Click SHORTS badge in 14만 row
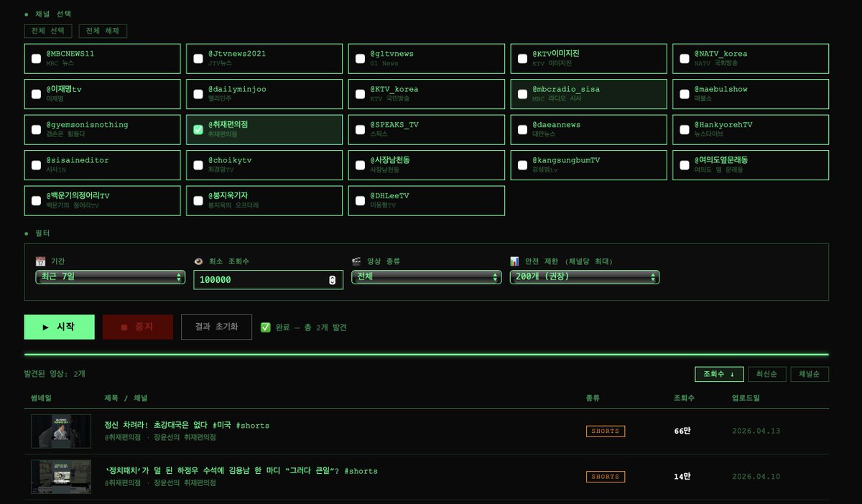The width and height of the screenshot is (862, 504). click(606, 477)
